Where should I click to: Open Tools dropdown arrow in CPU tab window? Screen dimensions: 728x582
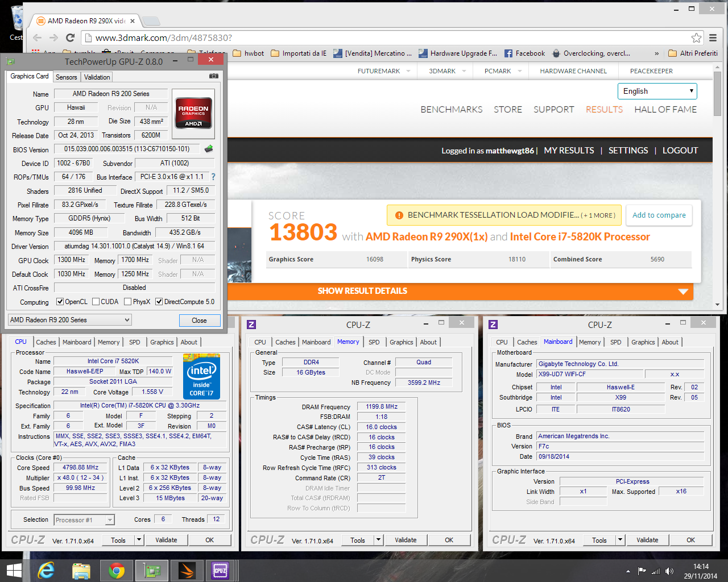(139, 540)
